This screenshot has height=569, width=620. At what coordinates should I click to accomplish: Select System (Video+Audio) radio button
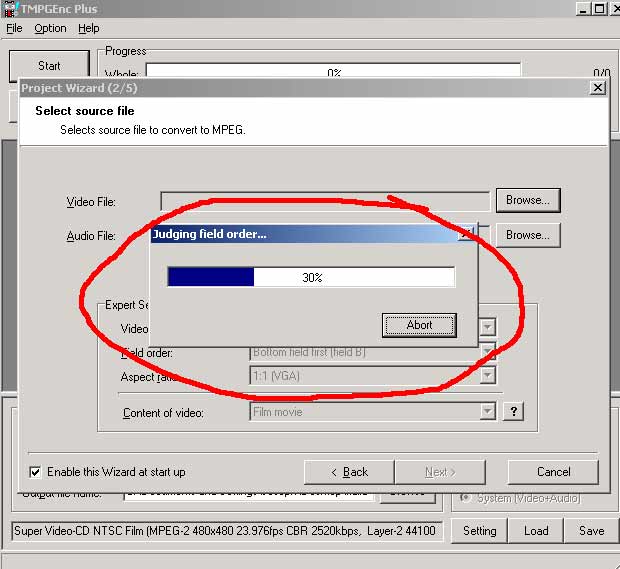[x=465, y=498]
